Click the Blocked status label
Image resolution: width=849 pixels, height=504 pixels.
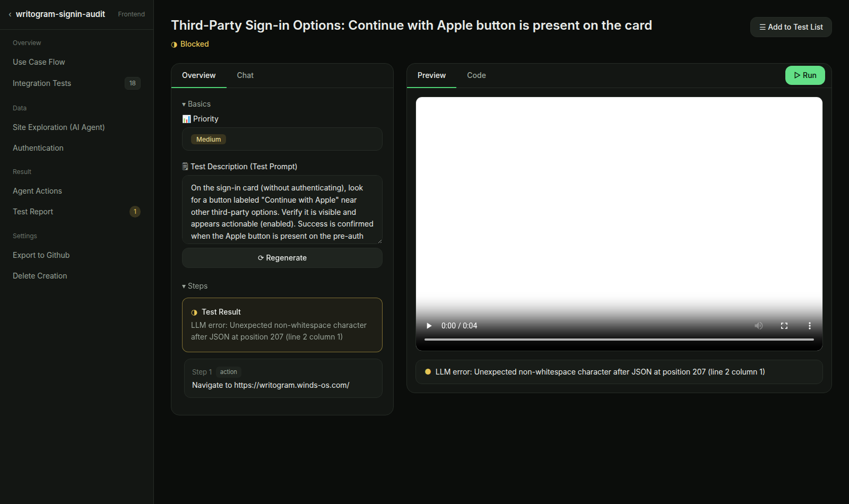(195, 44)
